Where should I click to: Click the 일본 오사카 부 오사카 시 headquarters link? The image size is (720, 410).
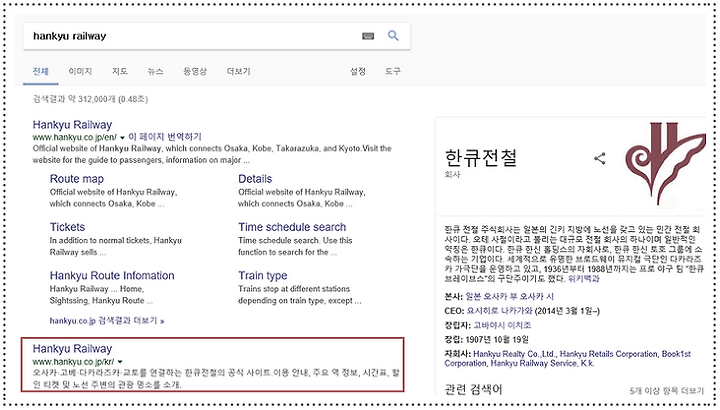pos(510,296)
